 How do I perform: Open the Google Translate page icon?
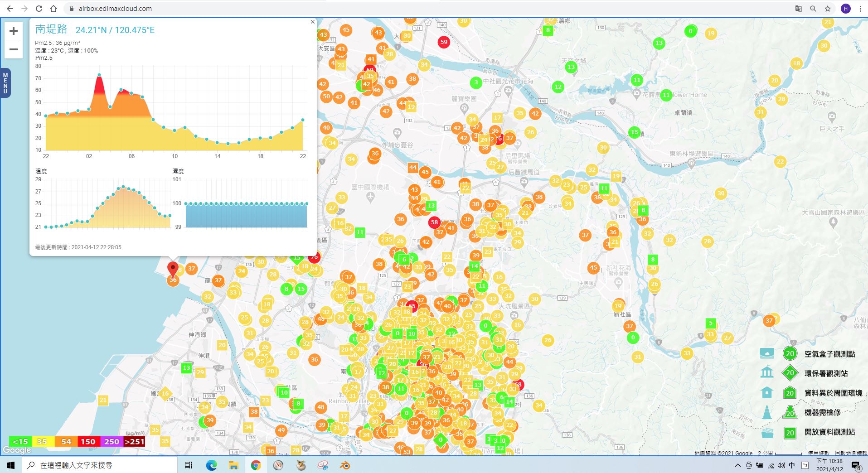(799, 9)
